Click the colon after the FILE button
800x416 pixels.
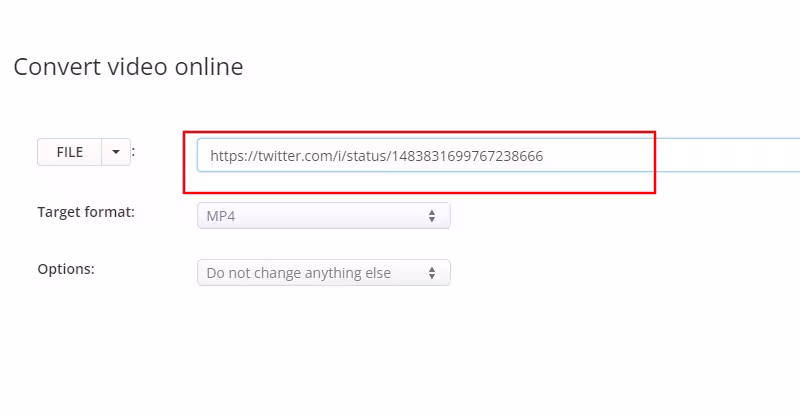[133, 152]
